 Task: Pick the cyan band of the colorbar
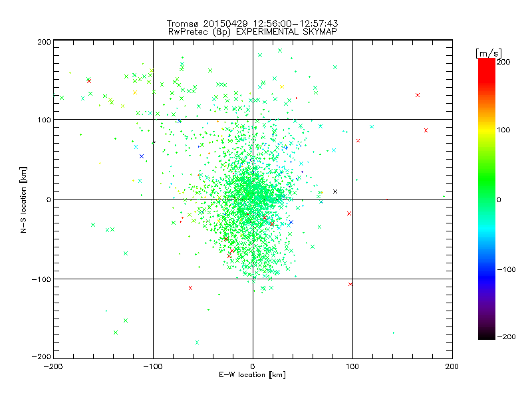[487, 231]
